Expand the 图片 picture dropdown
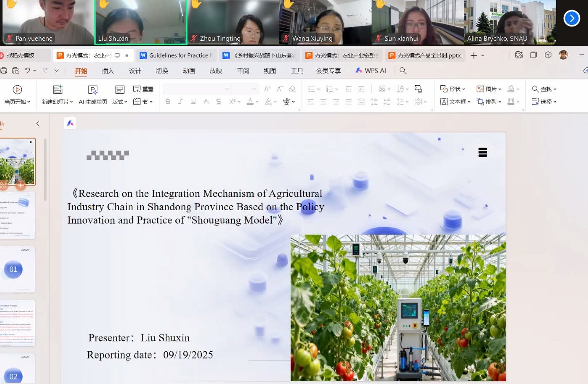The image size is (588, 384). (x=489, y=89)
